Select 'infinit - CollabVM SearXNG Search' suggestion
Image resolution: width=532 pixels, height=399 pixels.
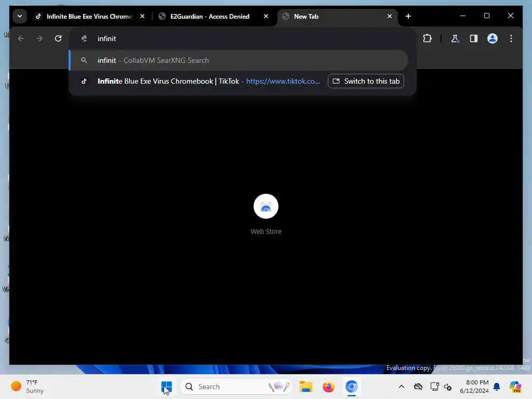238,60
